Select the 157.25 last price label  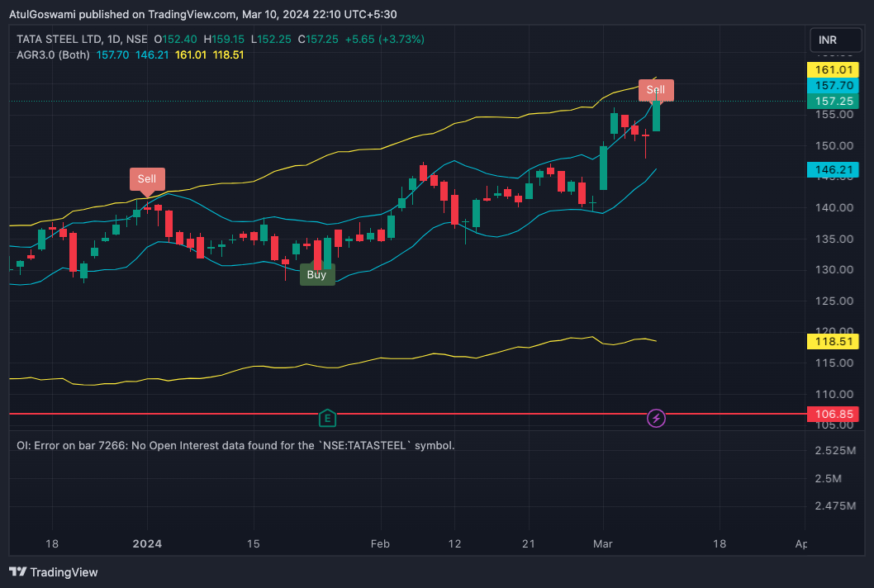(834, 101)
